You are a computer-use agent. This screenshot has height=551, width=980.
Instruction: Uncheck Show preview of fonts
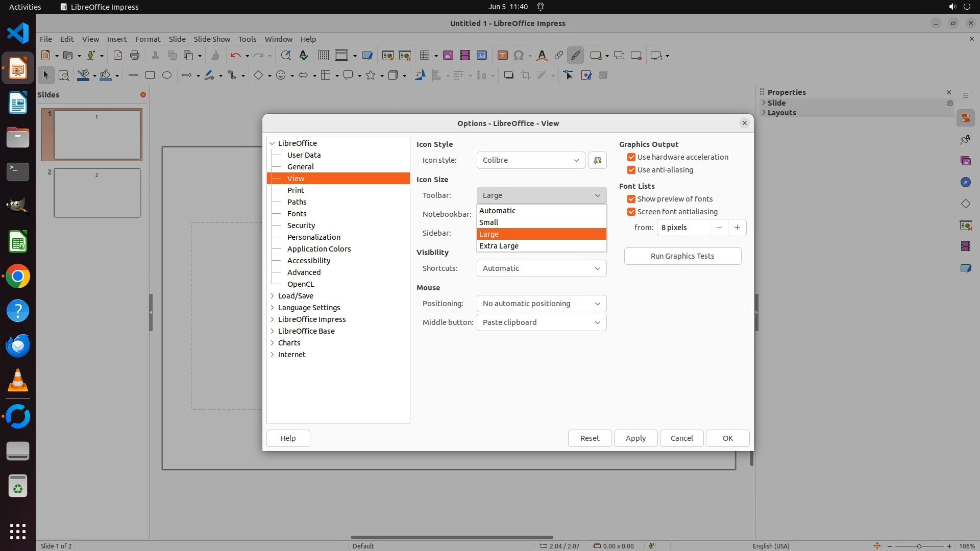click(631, 199)
